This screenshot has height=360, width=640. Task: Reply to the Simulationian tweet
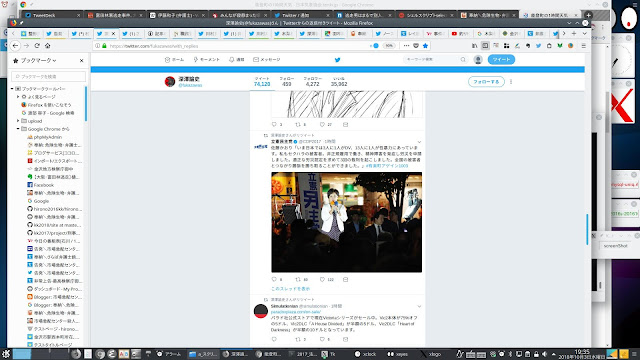[274, 339]
